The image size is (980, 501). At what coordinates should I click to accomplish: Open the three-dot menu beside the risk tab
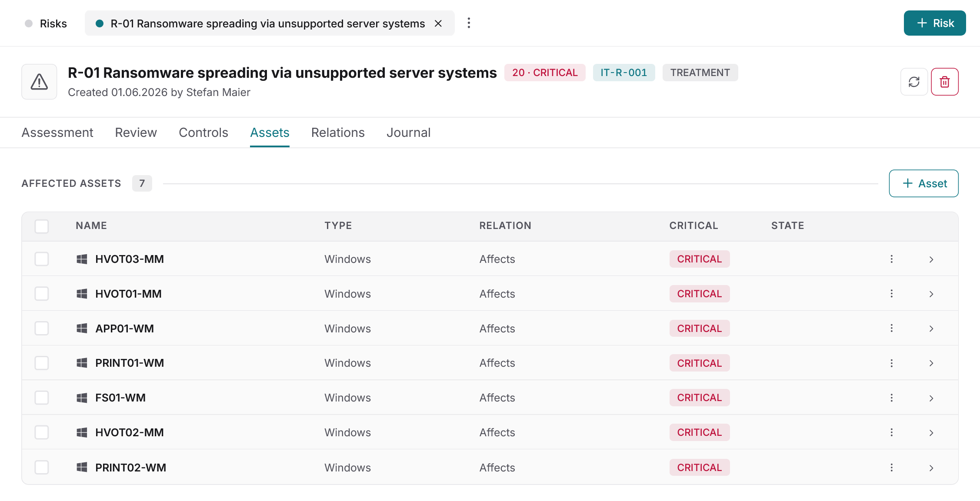[x=469, y=23]
